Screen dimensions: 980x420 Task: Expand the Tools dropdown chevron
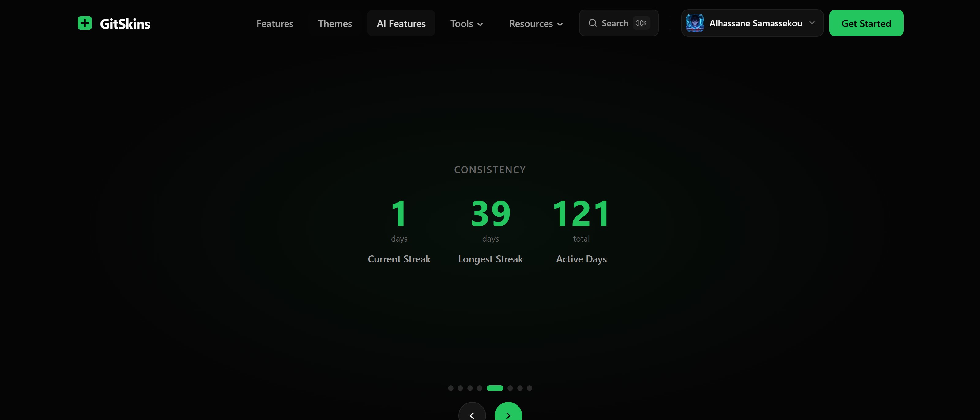click(480, 24)
